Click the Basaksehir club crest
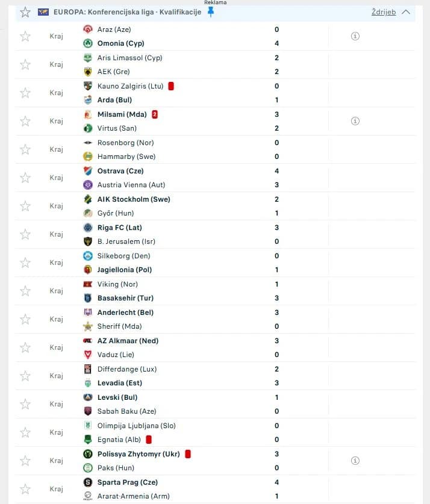This screenshot has width=430, height=504. click(x=88, y=298)
